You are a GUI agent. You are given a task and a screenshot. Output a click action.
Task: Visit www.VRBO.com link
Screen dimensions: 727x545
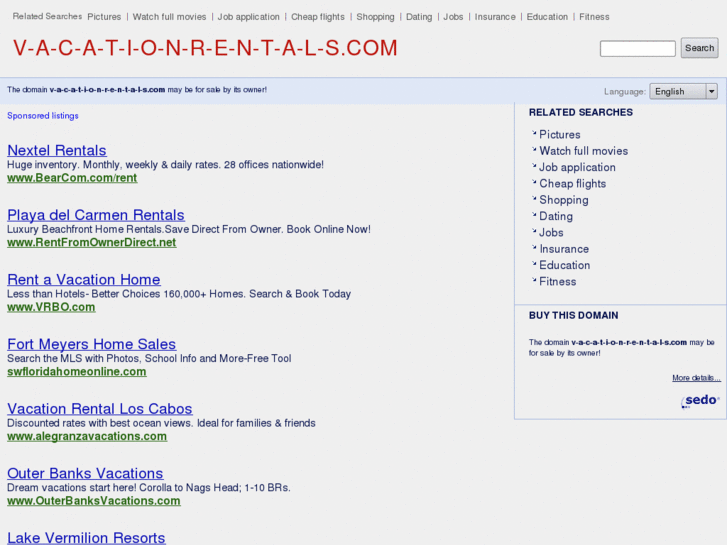[x=51, y=307]
